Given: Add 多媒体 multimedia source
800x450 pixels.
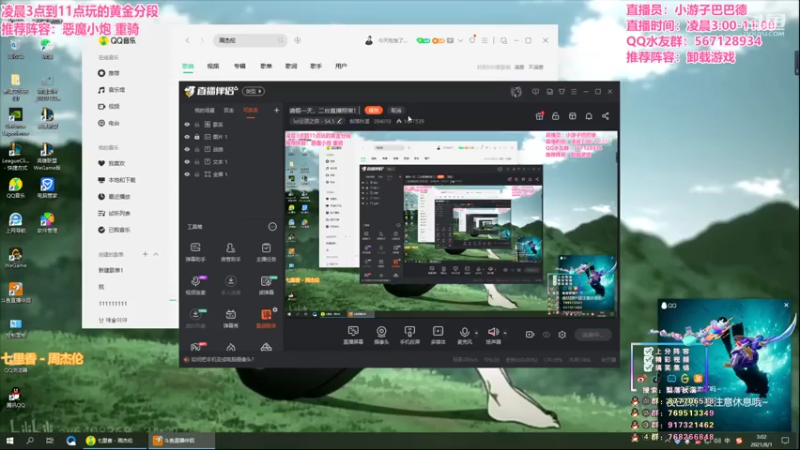Looking at the screenshot, I should (x=438, y=335).
